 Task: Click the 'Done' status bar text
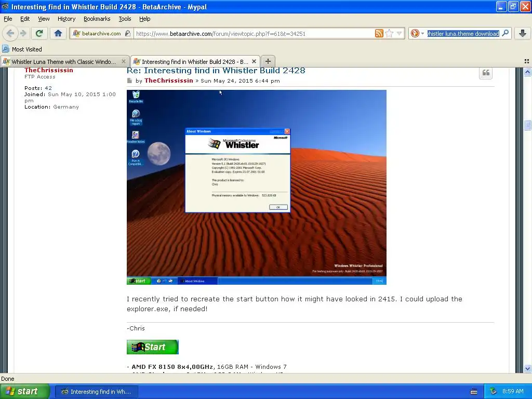7,379
